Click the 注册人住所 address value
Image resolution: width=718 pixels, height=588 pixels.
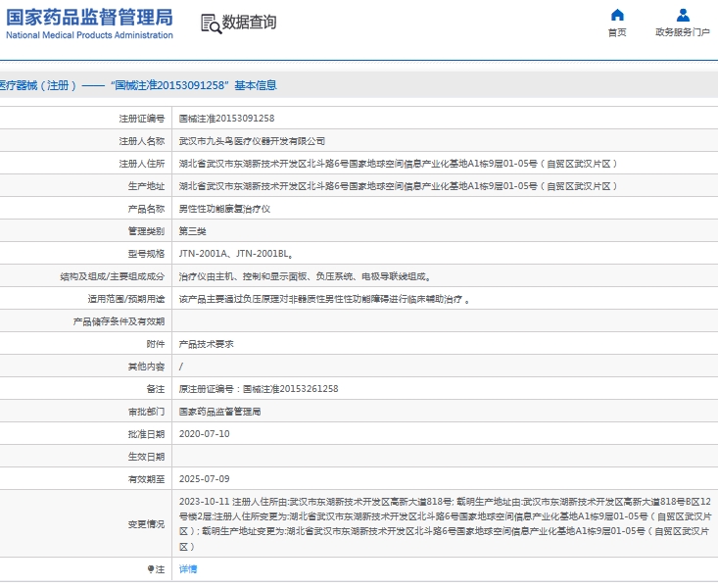pos(399,164)
